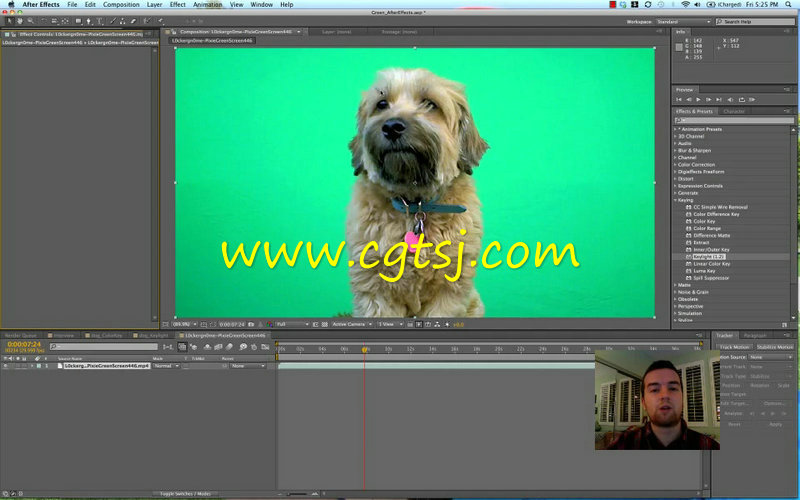Click the Search Help field

[755, 22]
